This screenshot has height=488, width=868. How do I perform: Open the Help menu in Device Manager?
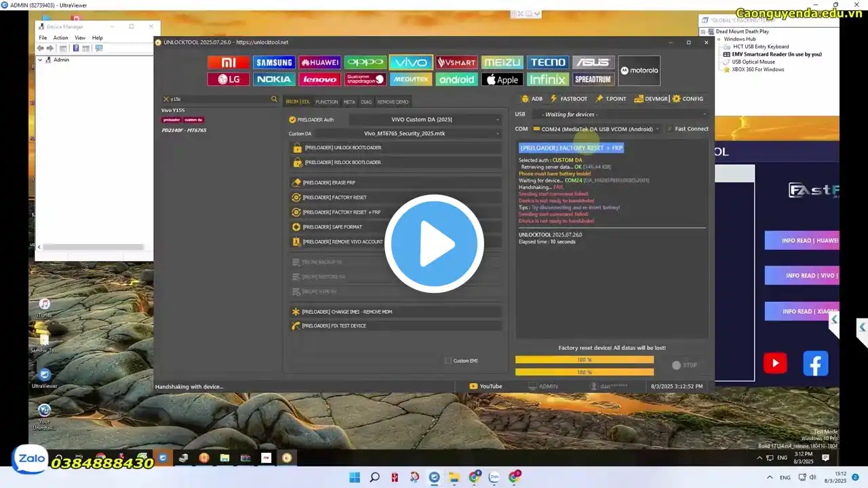pos(97,38)
